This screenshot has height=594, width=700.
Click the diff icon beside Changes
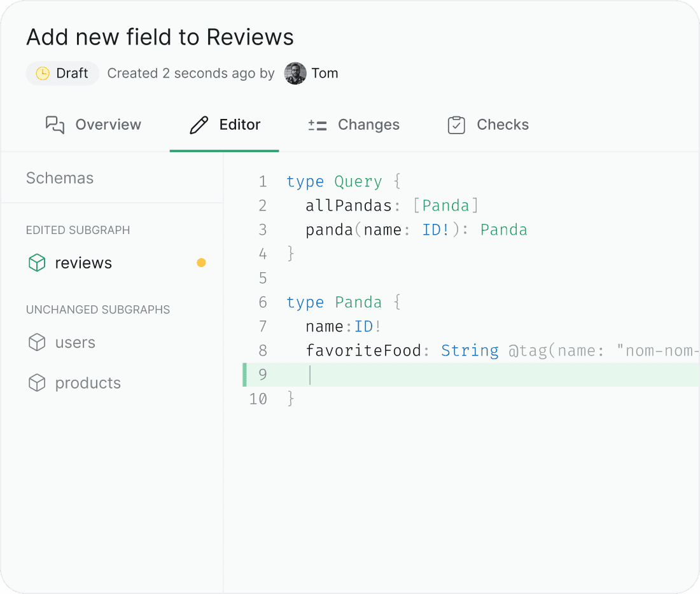[317, 125]
